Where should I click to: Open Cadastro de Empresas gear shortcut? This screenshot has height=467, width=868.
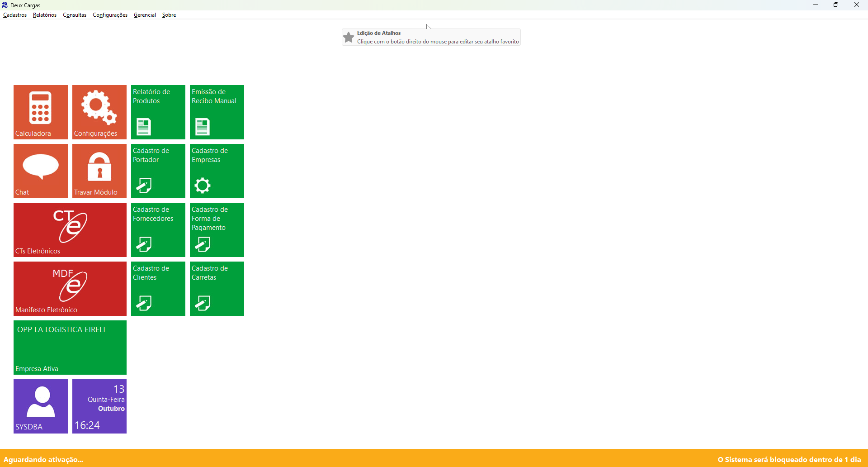point(217,171)
